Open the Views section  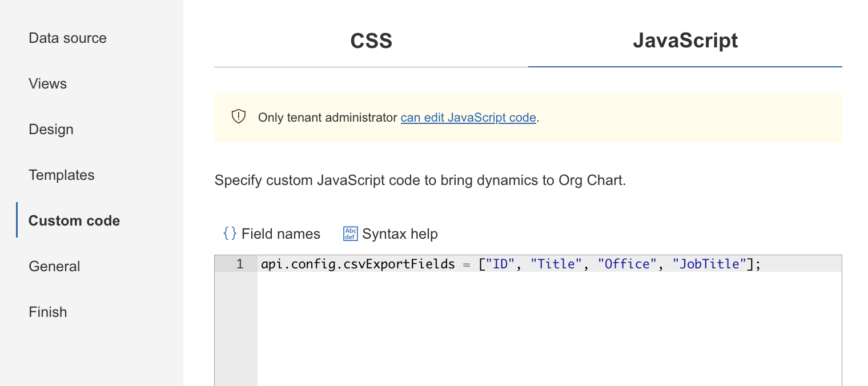(47, 83)
